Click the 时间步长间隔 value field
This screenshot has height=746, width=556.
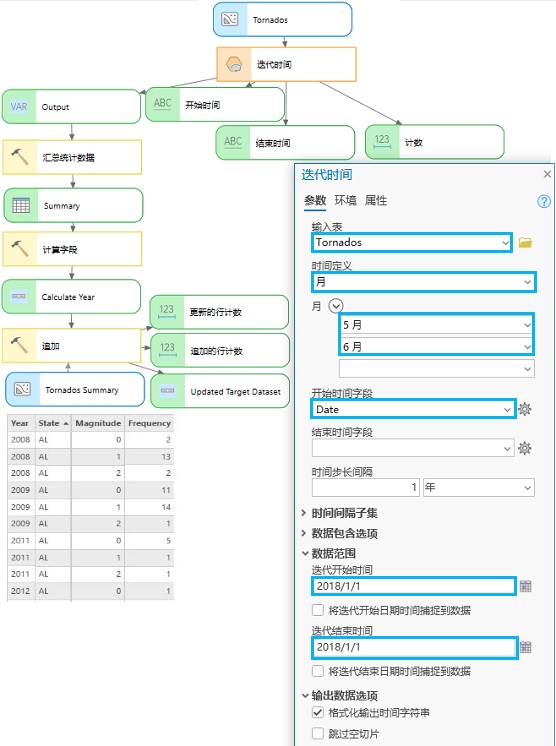pos(366,488)
